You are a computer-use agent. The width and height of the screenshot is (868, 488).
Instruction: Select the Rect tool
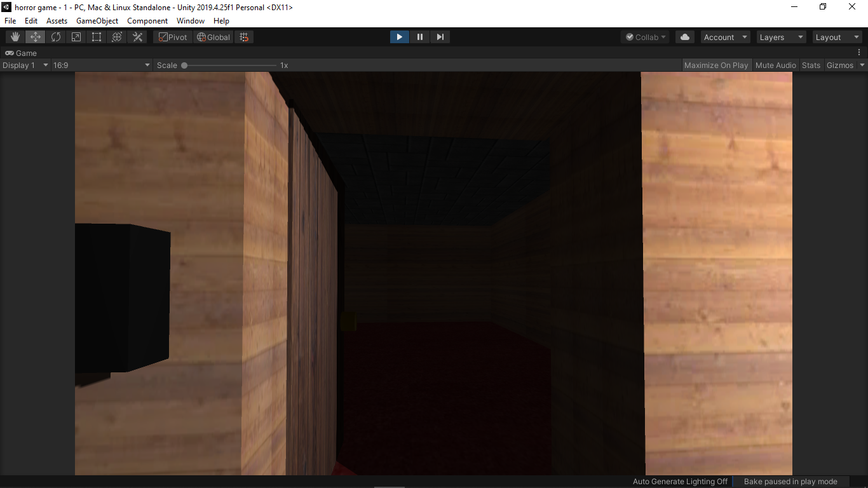[x=97, y=37]
